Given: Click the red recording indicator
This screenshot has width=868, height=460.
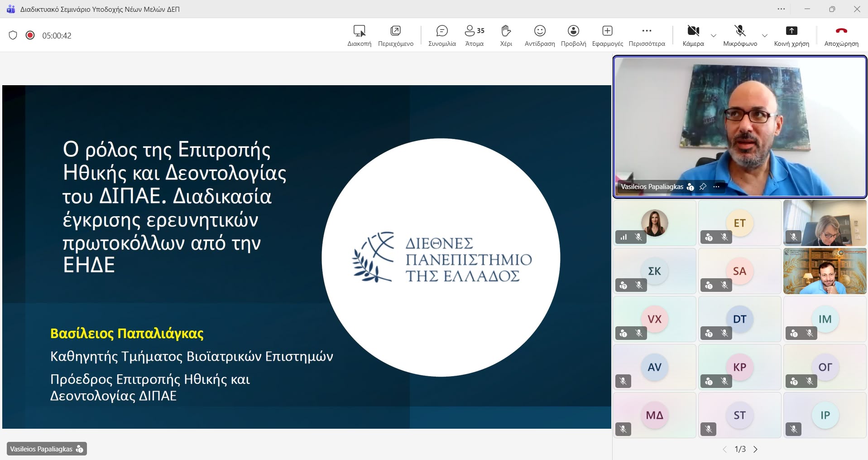Looking at the screenshot, I should 30,35.
